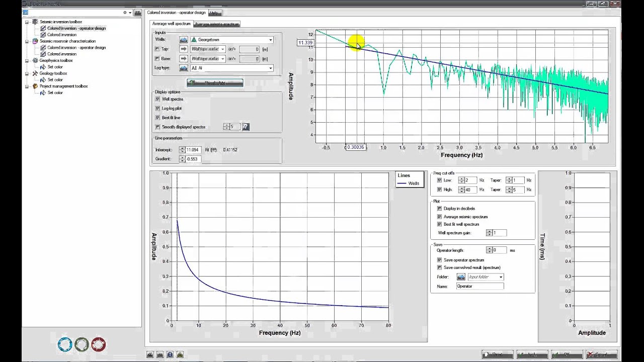
Task: Click the Gradient value field
Action: point(193,159)
